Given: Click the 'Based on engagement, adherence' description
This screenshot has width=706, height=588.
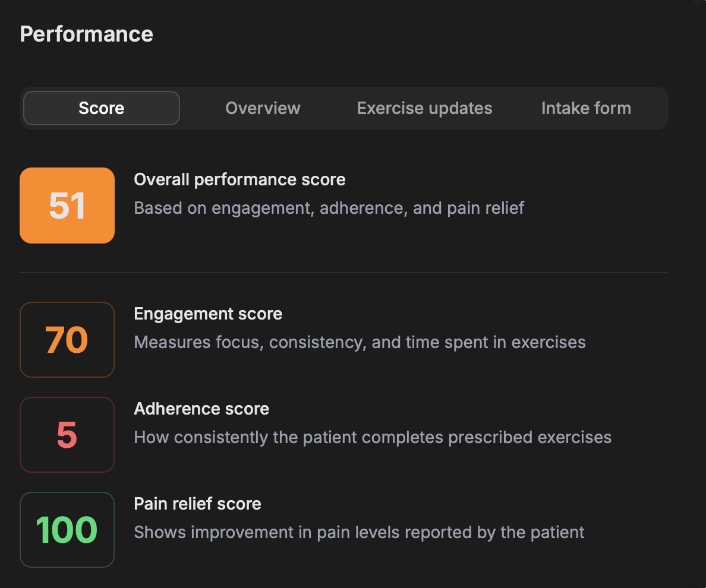Looking at the screenshot, I should (x=329, y=208).
